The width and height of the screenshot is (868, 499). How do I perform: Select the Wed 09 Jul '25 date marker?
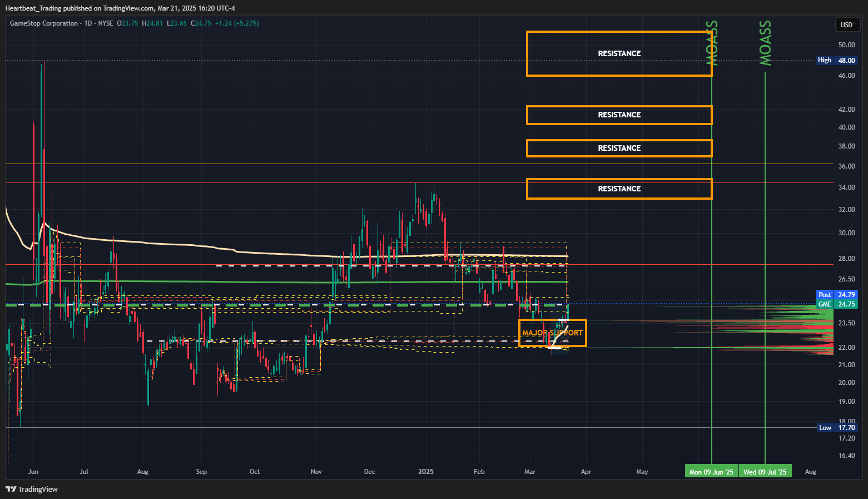pos(765,472)
